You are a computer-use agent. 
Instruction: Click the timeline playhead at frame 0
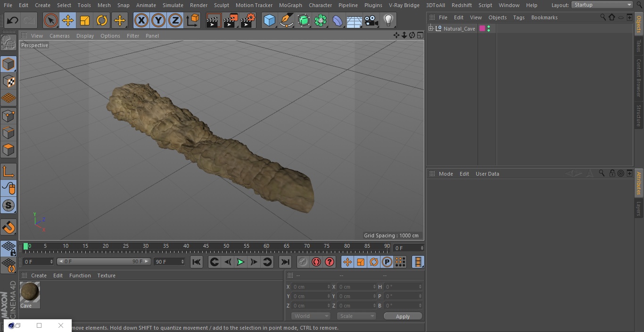[x=26, y=246]
